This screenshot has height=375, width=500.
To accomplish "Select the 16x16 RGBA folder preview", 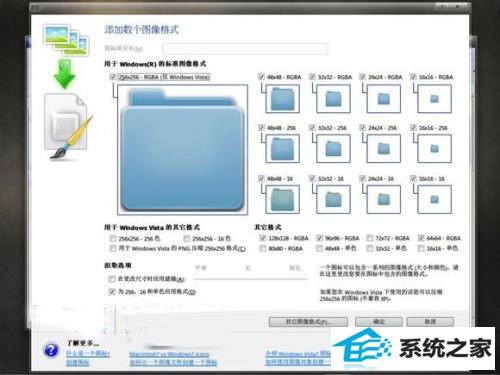I will tap(434, 99).
